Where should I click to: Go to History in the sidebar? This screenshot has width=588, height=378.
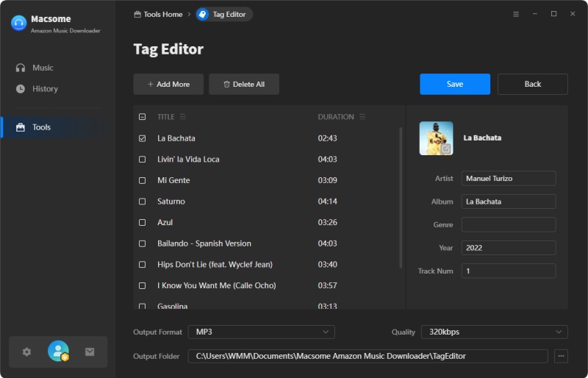click(x=45, y=88)
